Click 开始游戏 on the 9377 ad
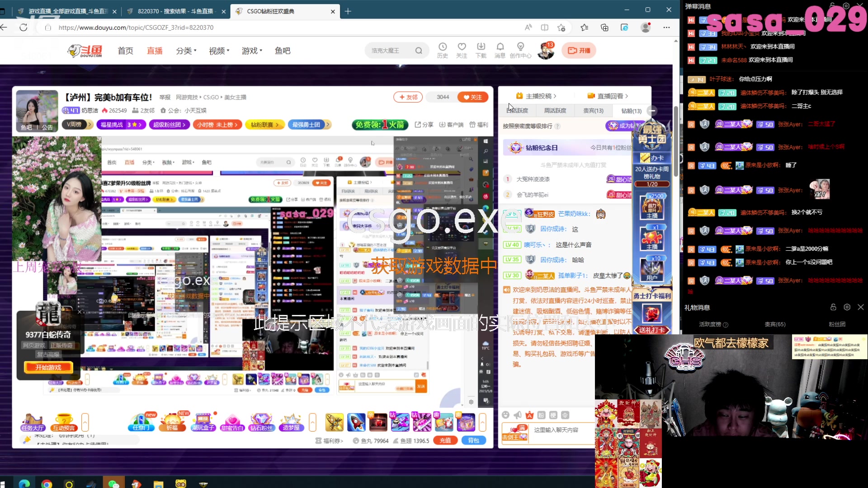 (x=48, y=367)
